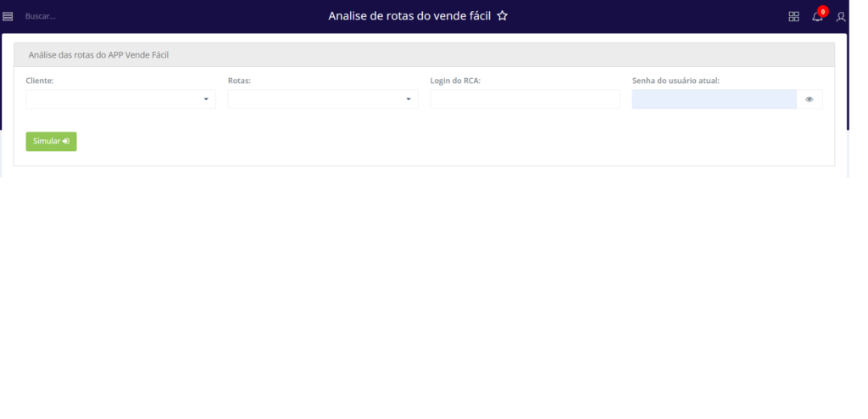Viewport: 868px width, 419px height.
Task: Click the Login do RCA field
Action: pyautogui.click(x=525, y=99)
